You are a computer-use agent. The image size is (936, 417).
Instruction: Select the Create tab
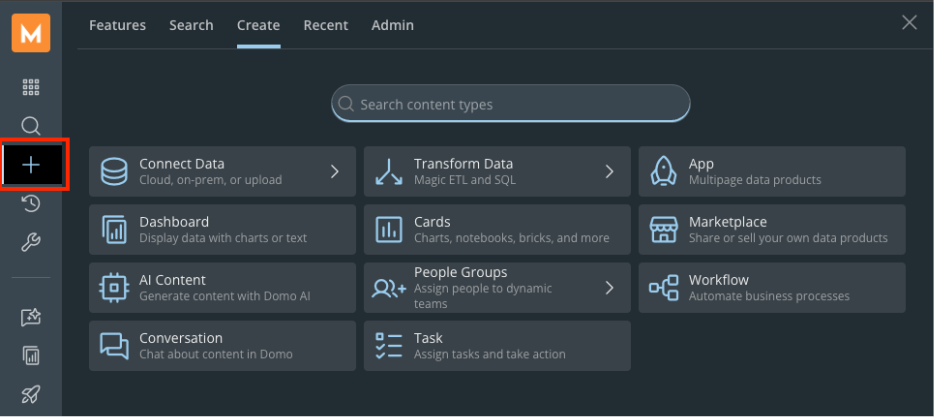coord(258,25)
